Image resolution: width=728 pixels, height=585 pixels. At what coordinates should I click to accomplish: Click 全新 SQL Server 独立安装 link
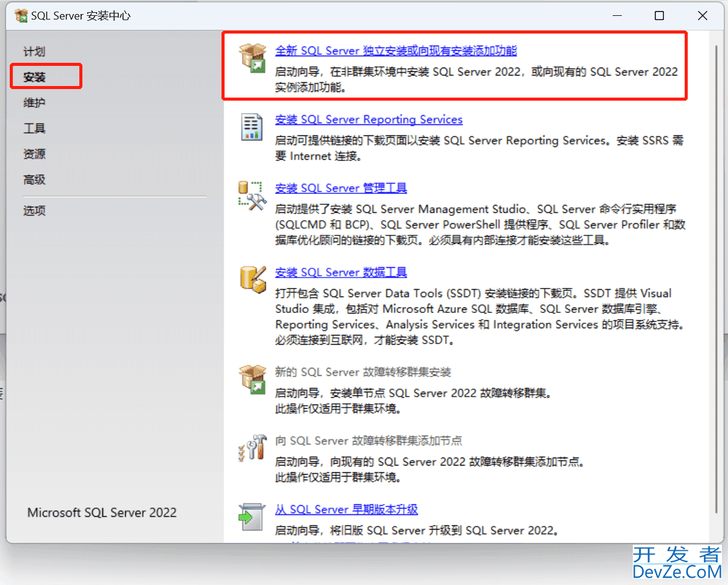tap(395, 51)
